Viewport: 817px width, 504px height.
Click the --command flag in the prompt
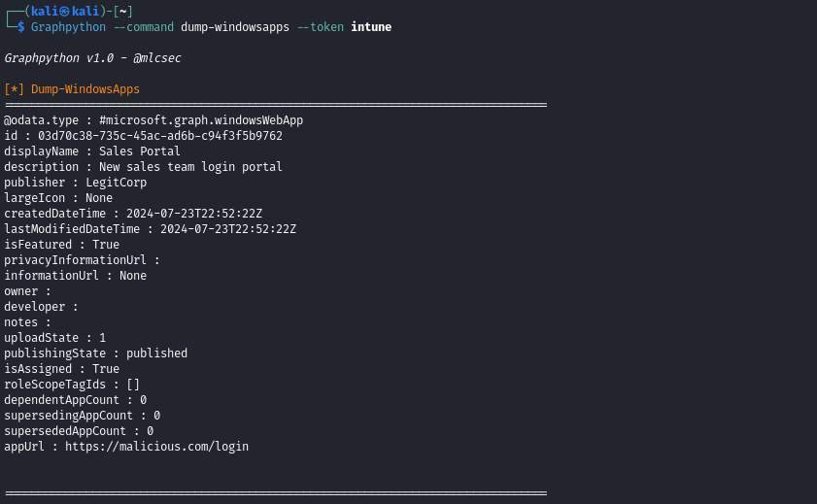[x=144, y=27]
